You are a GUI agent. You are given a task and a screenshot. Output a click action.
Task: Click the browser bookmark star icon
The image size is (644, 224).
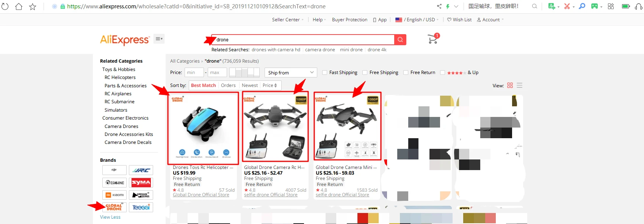click(x=33, y=6)
